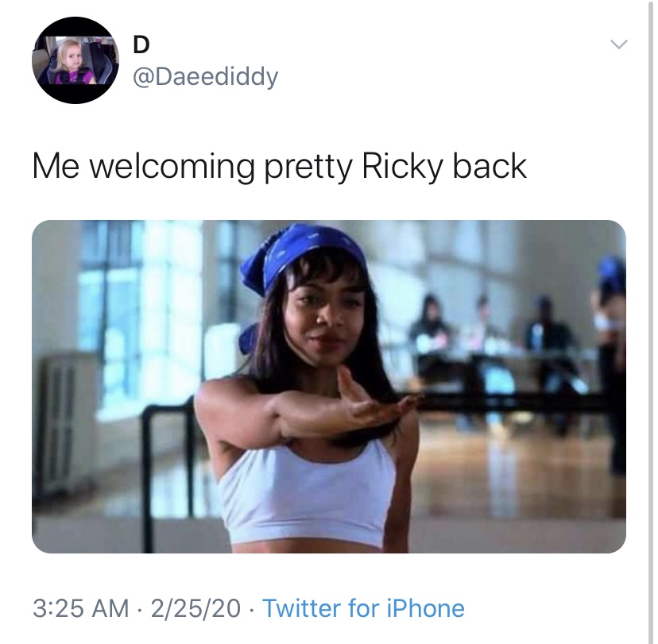Screen dimensions: 658x644
Task: Click the Twitter for iPhone source link
Action: click(x=363, y=608)
